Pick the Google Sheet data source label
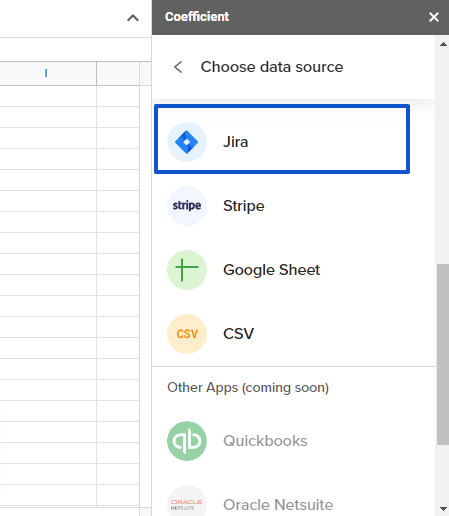The width and height of the screenshot is (449, 516). (271, 270)
